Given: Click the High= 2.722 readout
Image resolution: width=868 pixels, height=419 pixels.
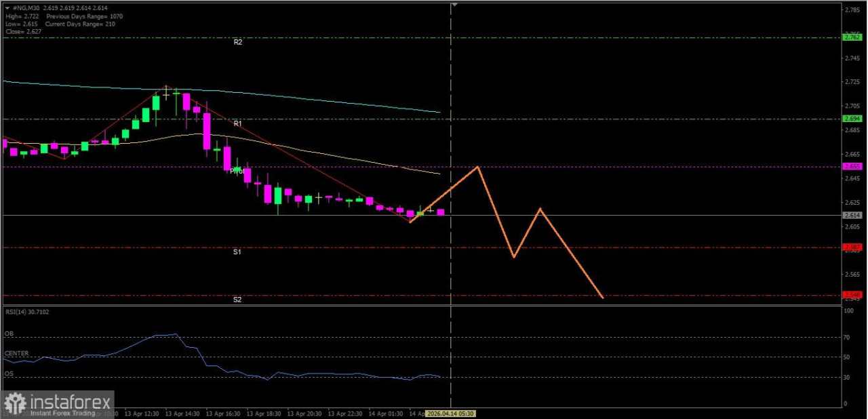Looking at the screenshot, I should 22,16.
